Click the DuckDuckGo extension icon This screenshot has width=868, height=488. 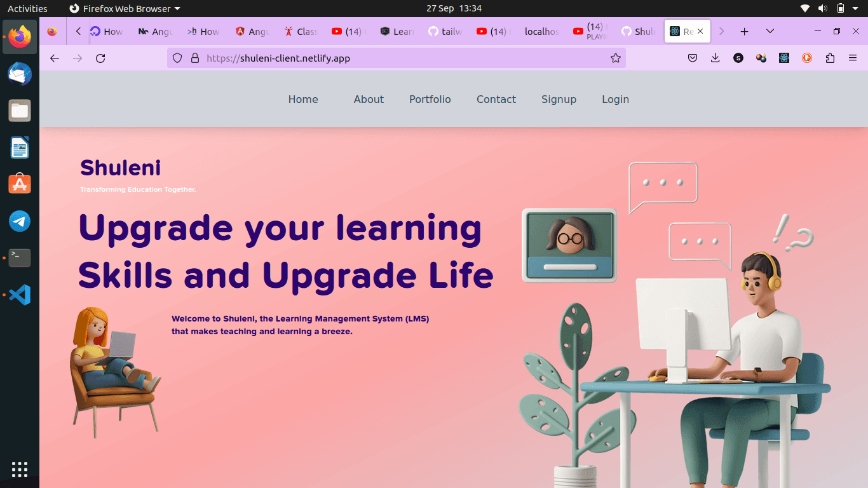807,58
